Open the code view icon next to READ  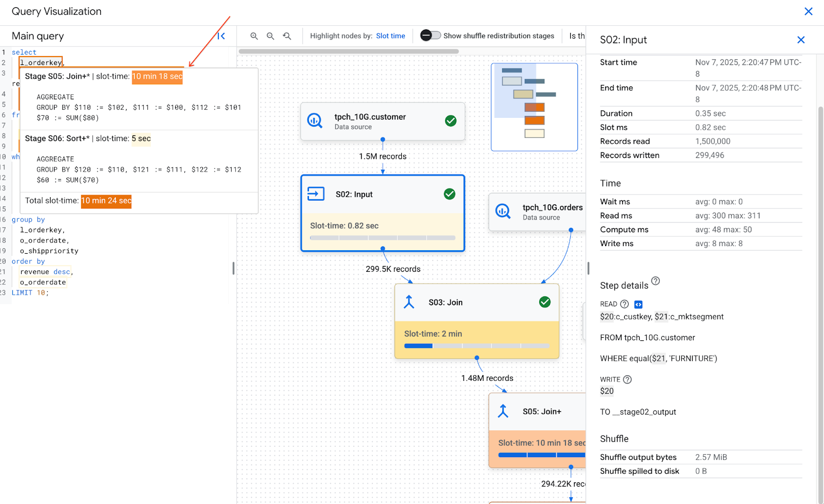tap(638, 304)
